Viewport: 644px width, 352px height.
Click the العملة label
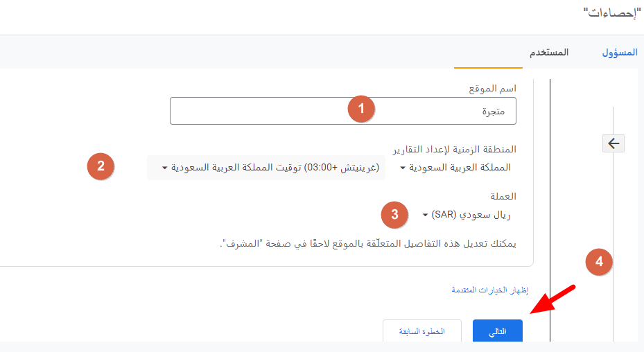pos(503,196)
